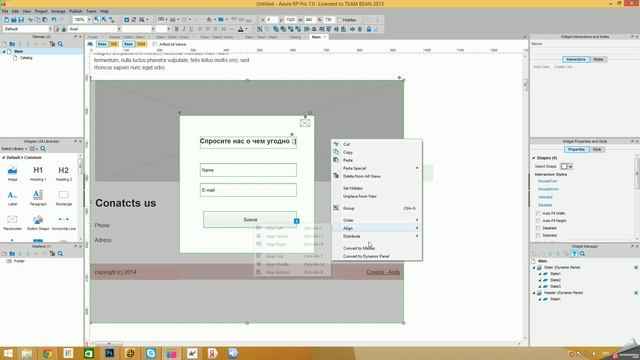The width and height of the screenshot is (640, 360).
Task: Toggle visibility of Slider dynamic panel
Action: click(x=636, y=267)
